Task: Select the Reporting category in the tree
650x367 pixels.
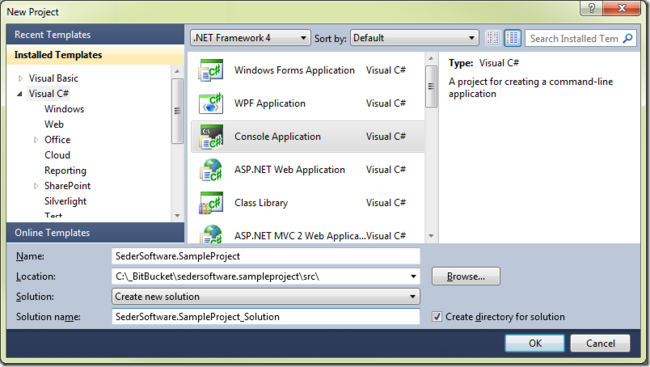Action: (x=65, y=170)
